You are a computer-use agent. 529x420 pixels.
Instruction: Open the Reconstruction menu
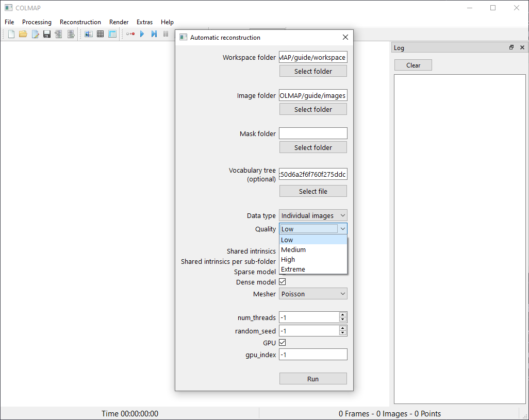tap(80, 22)
